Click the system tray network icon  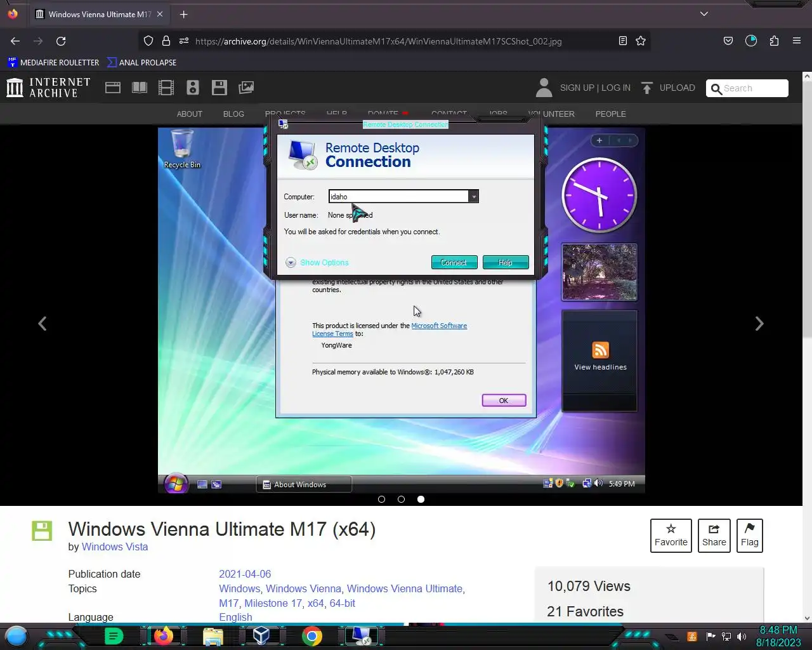[726, 637]
